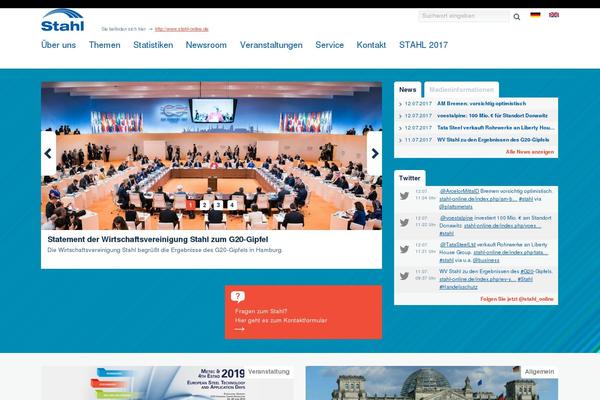
Task: Click the search magnifier icon
Action: tap(517, 17)
